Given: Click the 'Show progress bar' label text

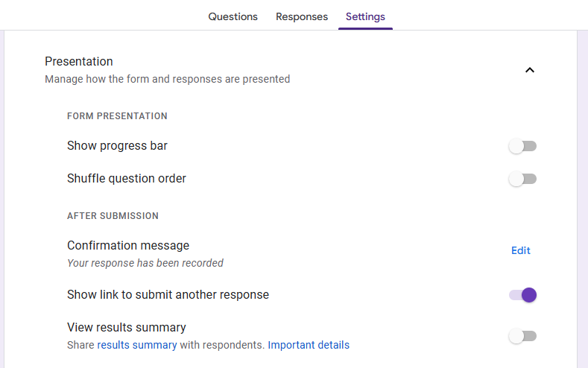Looking at the screenshot, I should coord(117,146).
